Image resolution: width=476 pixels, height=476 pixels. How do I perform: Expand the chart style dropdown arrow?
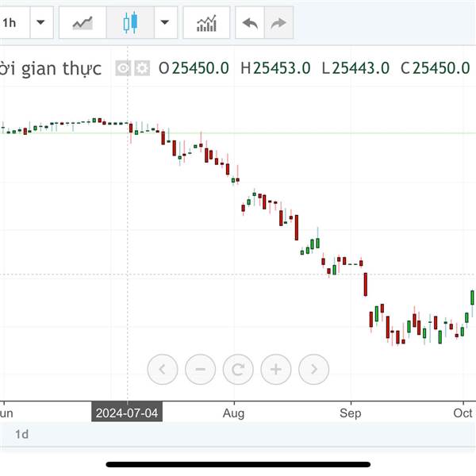click(x=166, y=22)
